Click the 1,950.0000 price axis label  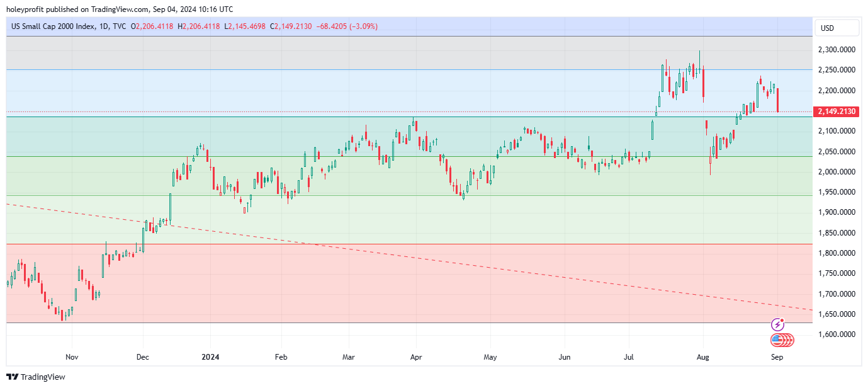click(838, 192)
